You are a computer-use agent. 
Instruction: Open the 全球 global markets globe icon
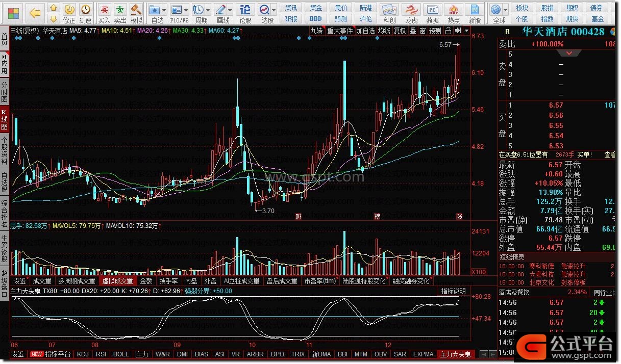coord(496,14)
